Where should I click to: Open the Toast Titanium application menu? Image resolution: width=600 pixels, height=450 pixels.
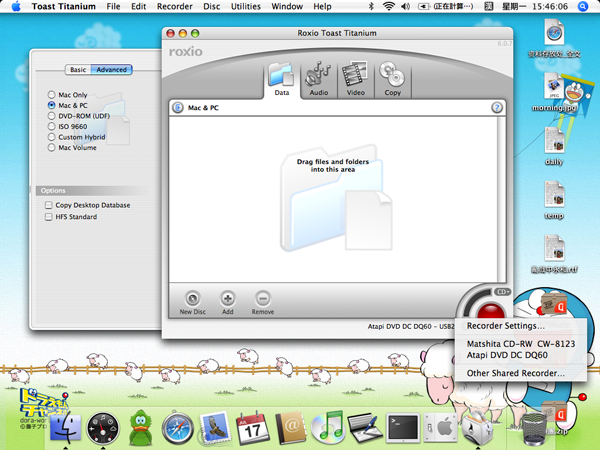pos(64,7)
